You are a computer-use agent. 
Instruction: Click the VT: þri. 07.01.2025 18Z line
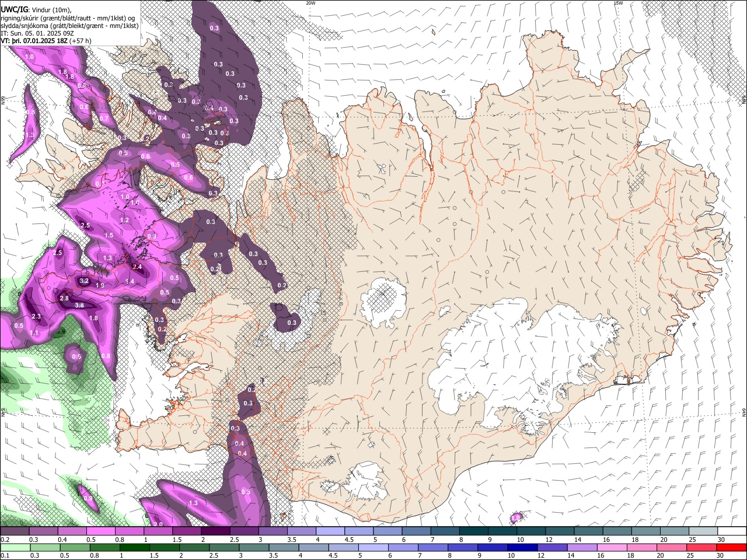click(34, 41)
